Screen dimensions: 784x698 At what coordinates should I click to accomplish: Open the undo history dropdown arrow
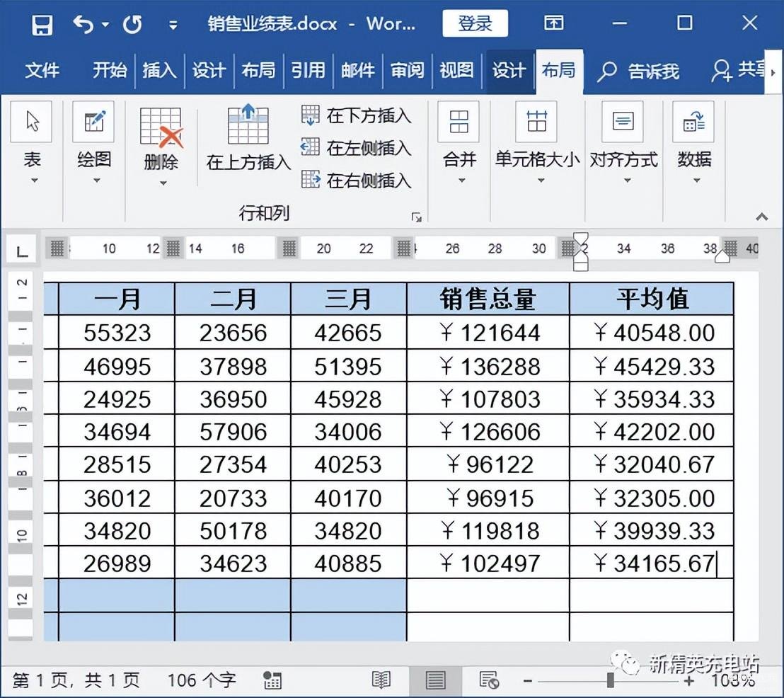tap(105, 24)
